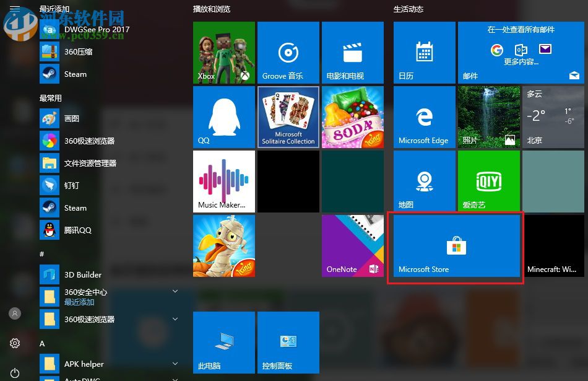Image resolution: width=588 pixels, height=381 pixels.
Task: Check the 北京 weather tile
Action: point(553,117)
